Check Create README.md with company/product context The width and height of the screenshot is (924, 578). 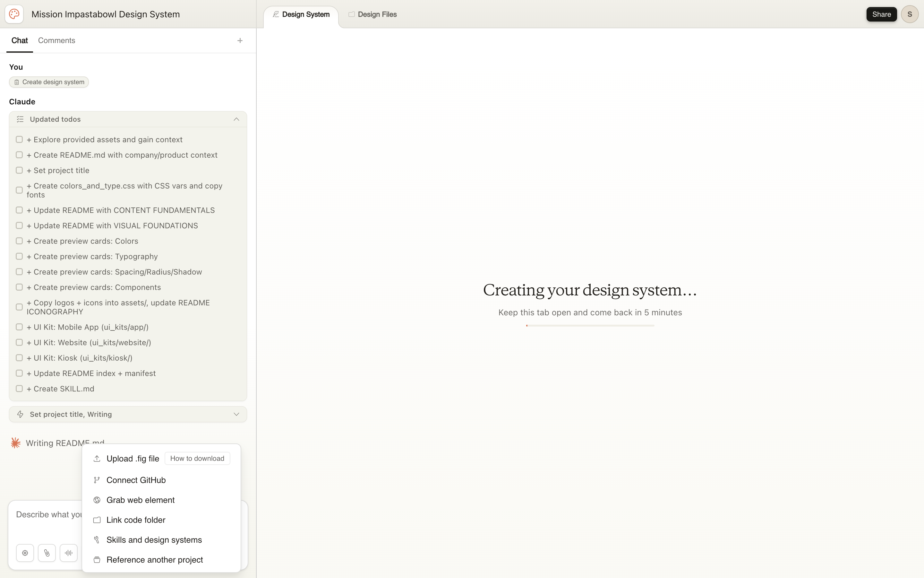[19, 155]
